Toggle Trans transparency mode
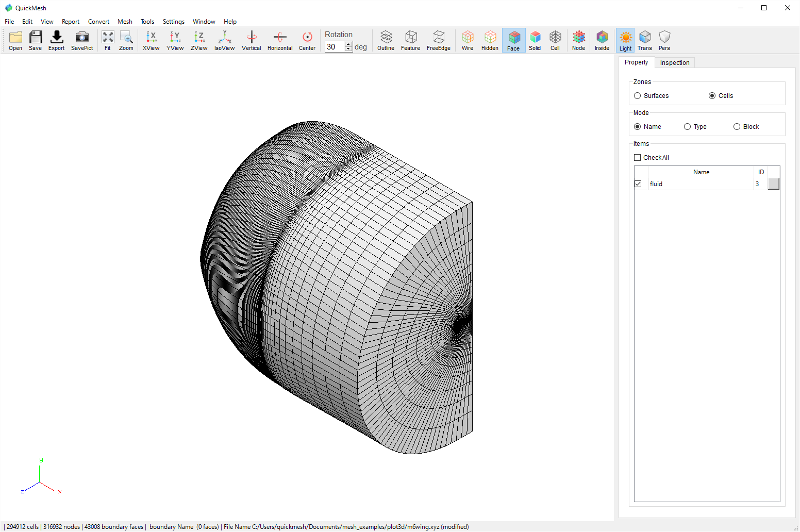The width and height of the screenshot is (800, 532). [x=645, y=40]
